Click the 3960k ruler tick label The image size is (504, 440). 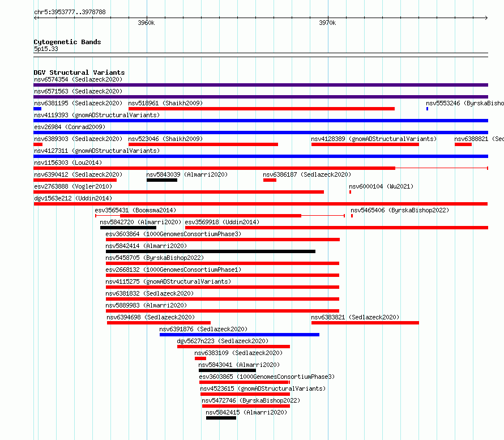146,23
